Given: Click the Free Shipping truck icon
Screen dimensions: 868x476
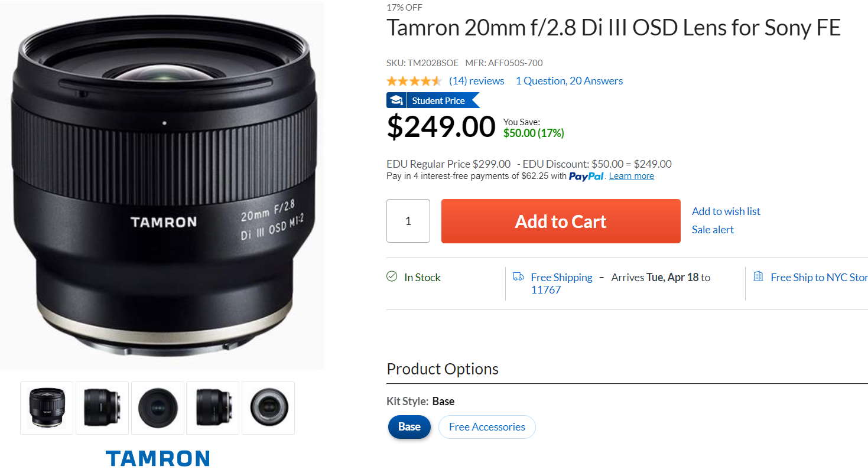Looking at the screenshot, I should (x=518, y=276).
